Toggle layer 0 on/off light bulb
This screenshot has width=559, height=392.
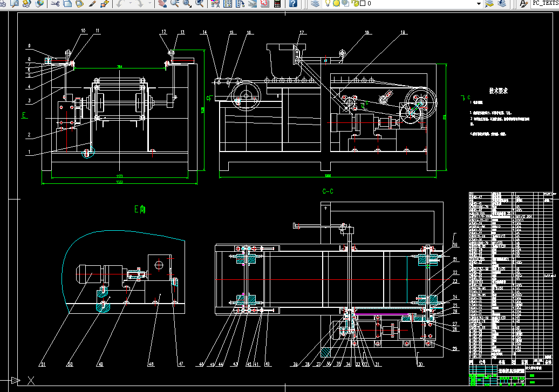[328, 3]
